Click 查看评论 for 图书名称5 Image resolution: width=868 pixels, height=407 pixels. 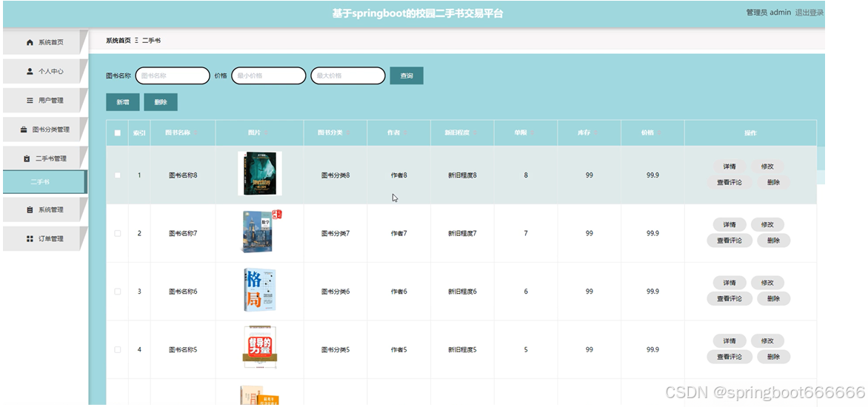pos(730,357)
